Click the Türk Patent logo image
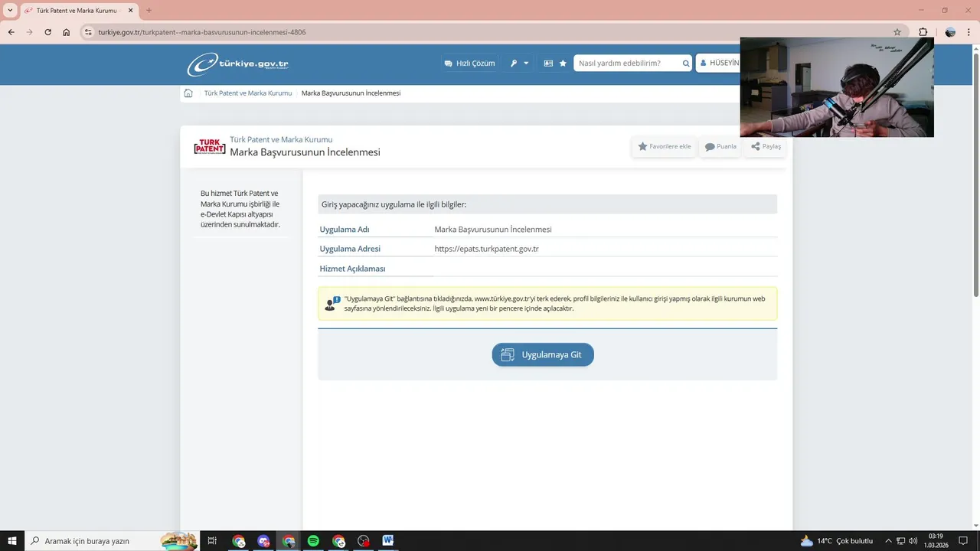980x551 pixels. 209,146
